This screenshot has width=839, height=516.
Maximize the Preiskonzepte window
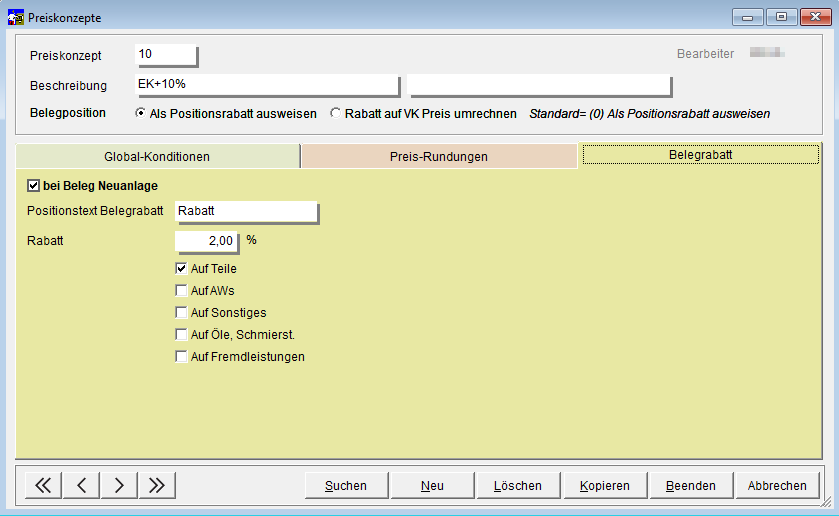tap(781, 17)
